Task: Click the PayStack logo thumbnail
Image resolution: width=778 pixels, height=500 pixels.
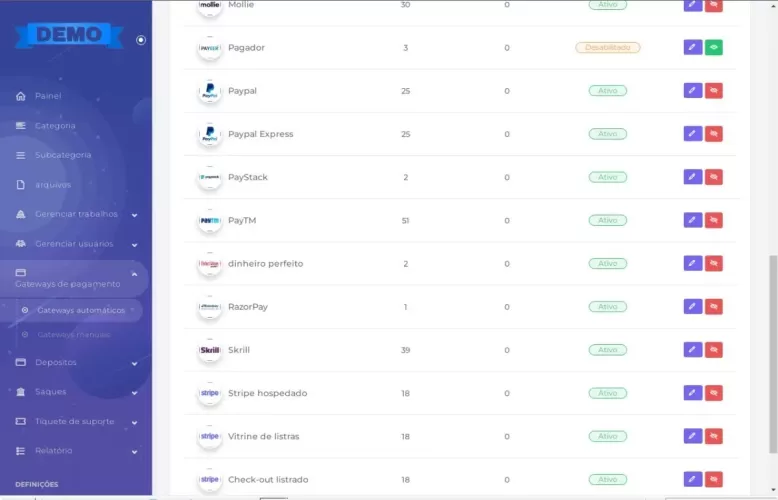Action: 209,177
